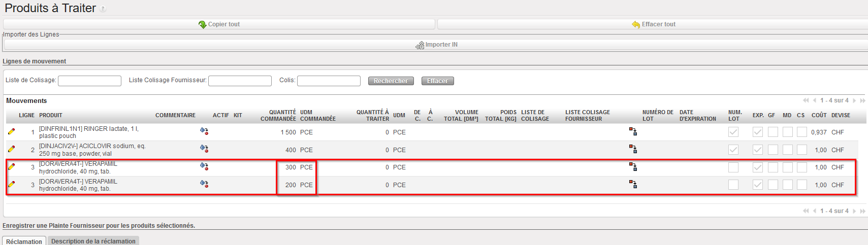The height and width of the screenshot is (245, 868).
Task: Select the quantity 1 500 cell
Action: pyautogui.click(x=288, y=132)
